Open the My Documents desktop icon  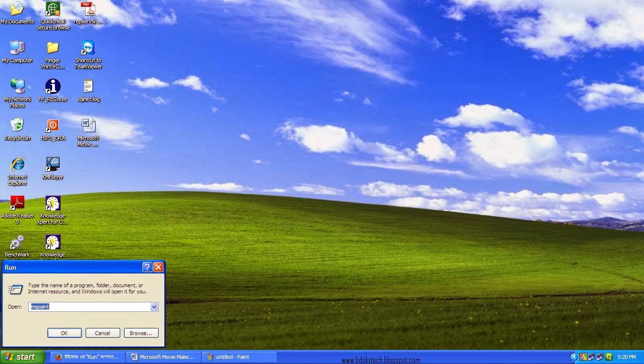pyautogui.click(x=17, y=12)
